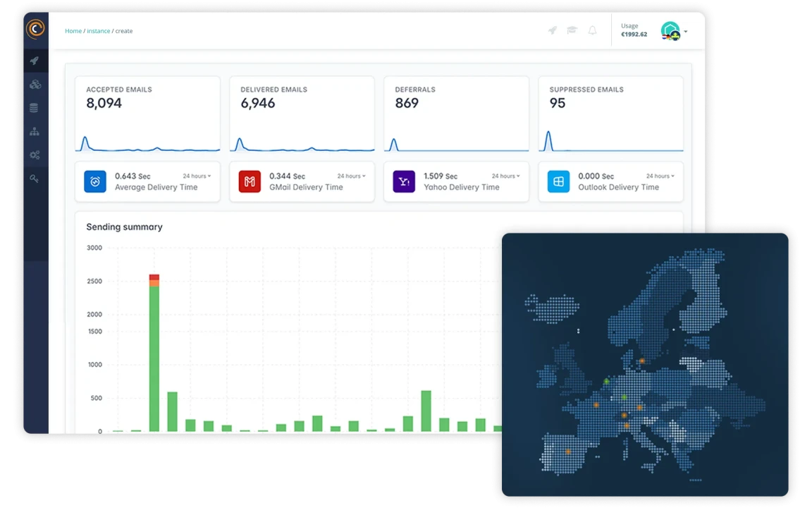812x508 pixels.
Task: Click the Outlook icon on its delivery card
Action: coord(558,181)
